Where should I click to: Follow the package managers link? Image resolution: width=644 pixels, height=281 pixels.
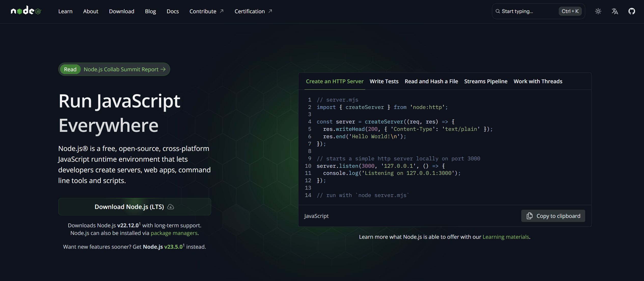174,233
